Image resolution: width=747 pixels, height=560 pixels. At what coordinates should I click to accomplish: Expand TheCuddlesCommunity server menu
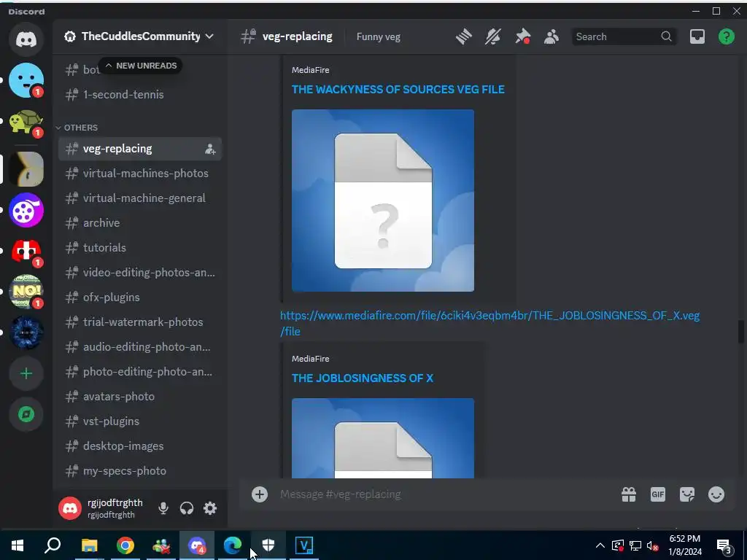coord(139,36)
